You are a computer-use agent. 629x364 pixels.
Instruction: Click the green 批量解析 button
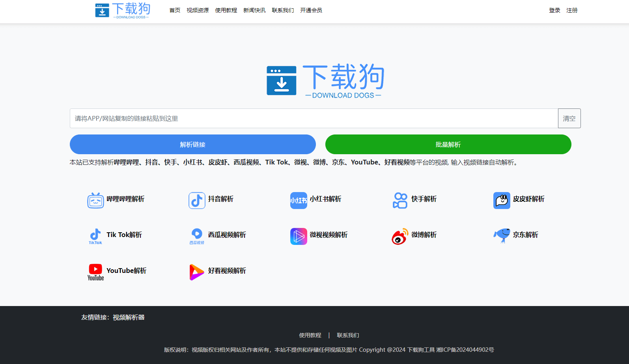[448, 144]
